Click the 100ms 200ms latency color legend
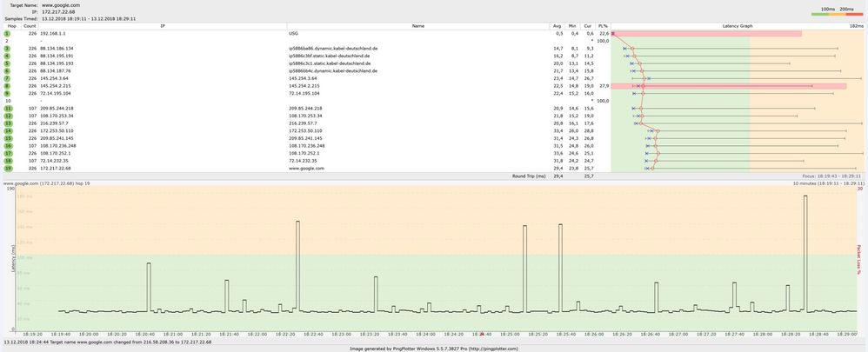The image size is (868, 352). point(837,11)
